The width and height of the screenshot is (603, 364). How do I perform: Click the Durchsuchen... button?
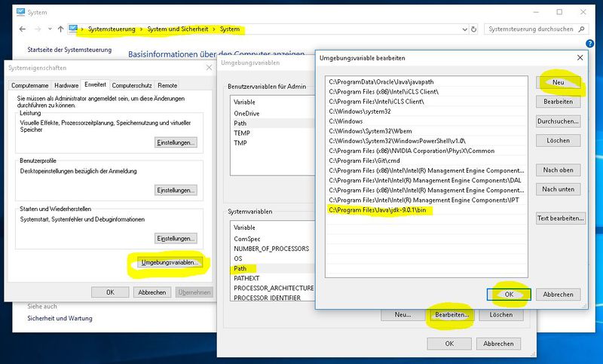point(558,121)
